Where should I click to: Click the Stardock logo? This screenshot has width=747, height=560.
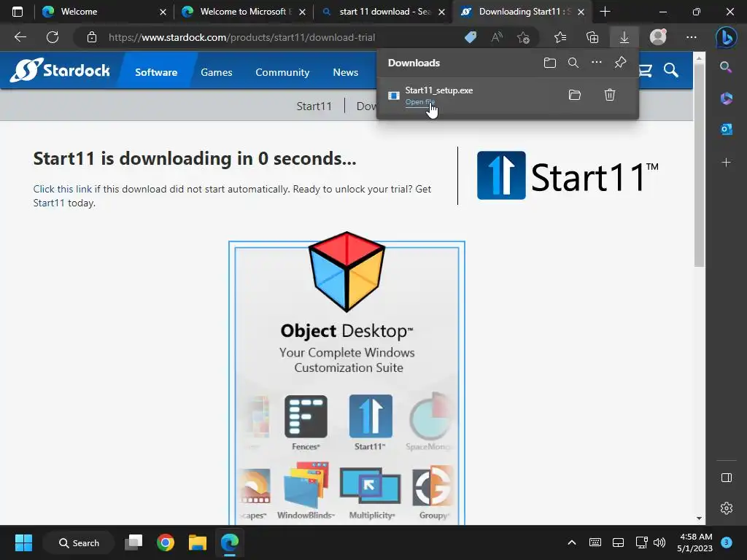(x=60, y=71)
